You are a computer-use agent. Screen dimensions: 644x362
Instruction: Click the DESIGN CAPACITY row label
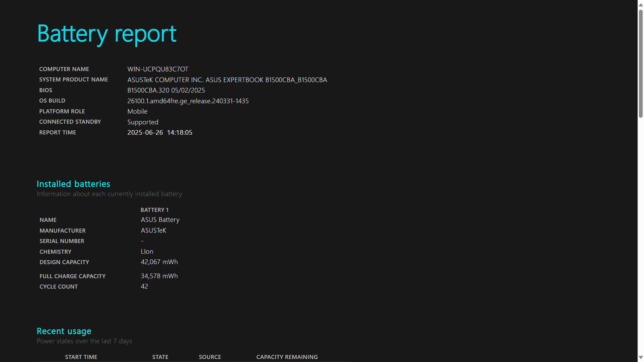[64, 262]
